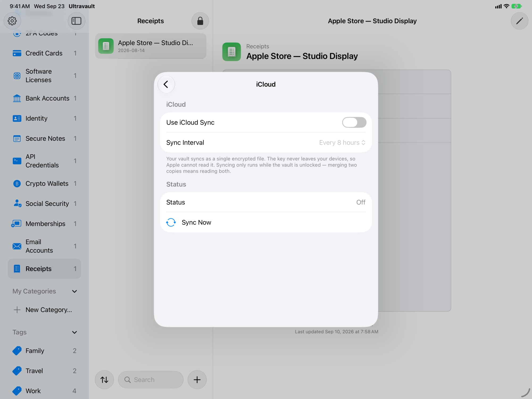Click the Sync Now circular arrows icon
Viewport: 532px width, 399px height.
coord(171,222)
